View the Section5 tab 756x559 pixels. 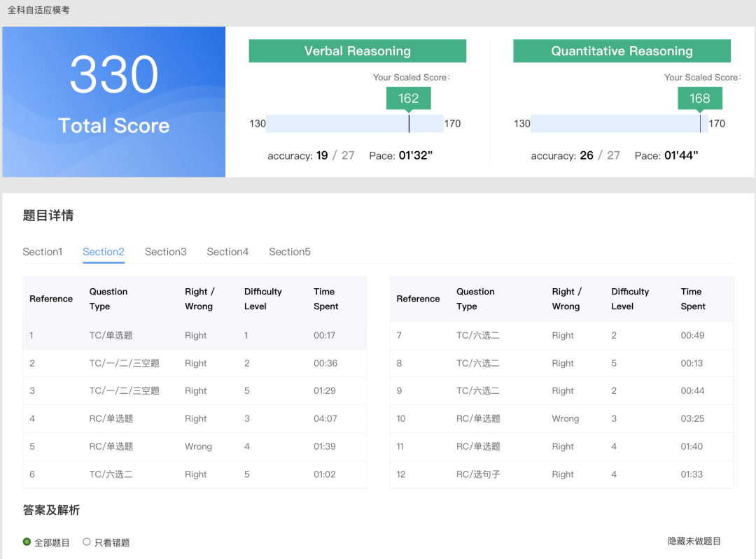click(x=290, y=252)
